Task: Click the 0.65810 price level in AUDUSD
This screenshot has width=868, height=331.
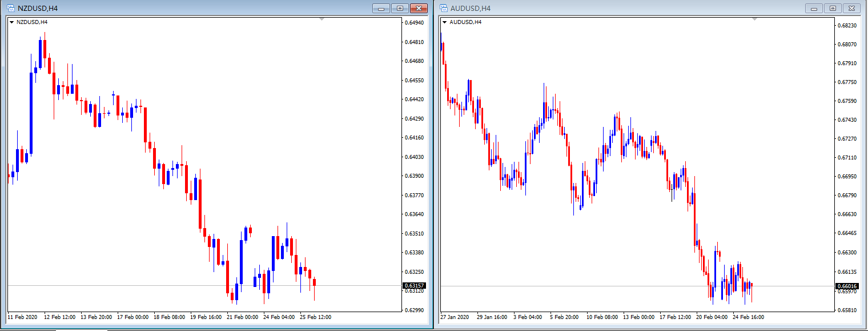Action: click(847, 310)
